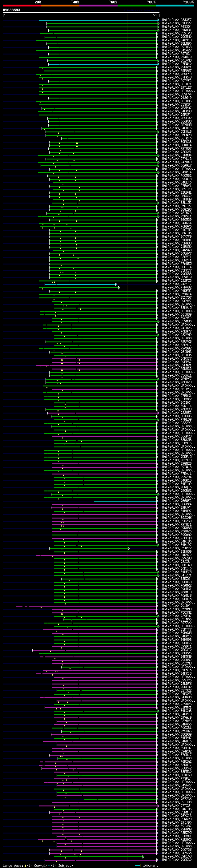The width and height of the screenshot is (197, 868).
Task: Open hit UniRef100_Q22FZ3
Action: coord(177,281)
